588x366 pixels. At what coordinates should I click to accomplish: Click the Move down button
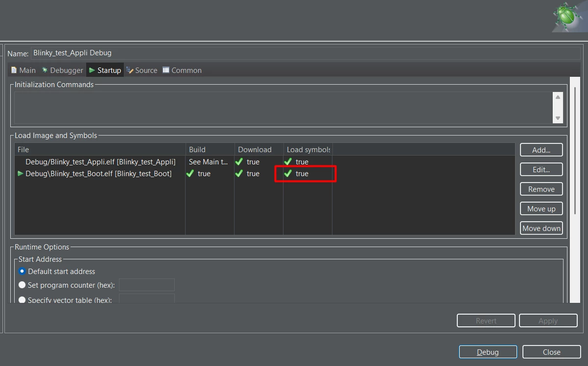tap(541, 228)
